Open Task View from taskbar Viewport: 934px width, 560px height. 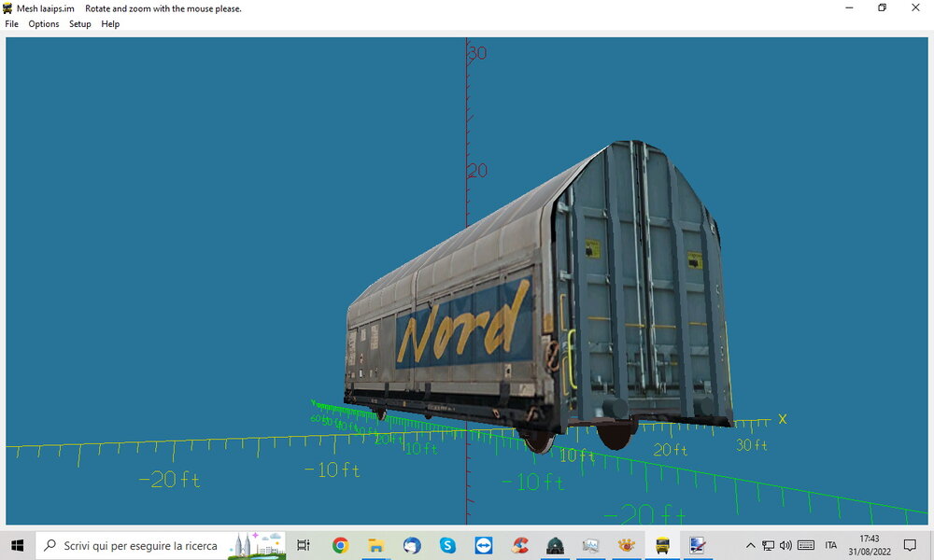[x=304, y=545]
